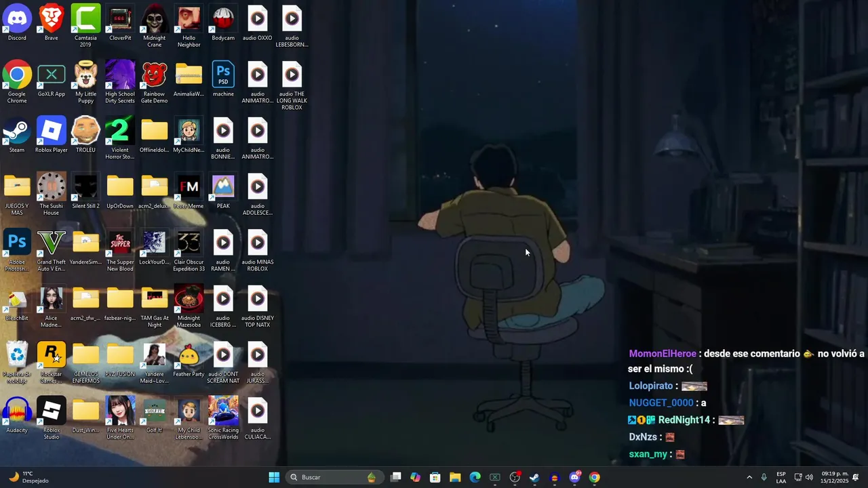Image resolution: width=868 pixels, height=488 pixels.
Task: Select The Sushi House shortcut
Action: [52, 195]
